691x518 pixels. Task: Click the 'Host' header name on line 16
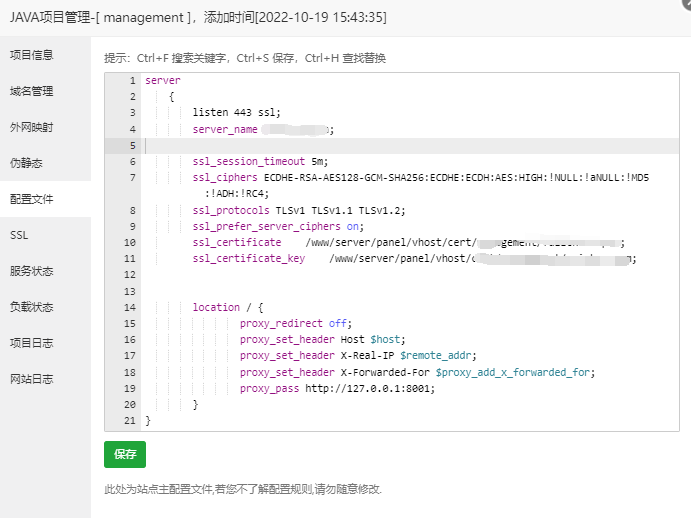pos(353,339)
